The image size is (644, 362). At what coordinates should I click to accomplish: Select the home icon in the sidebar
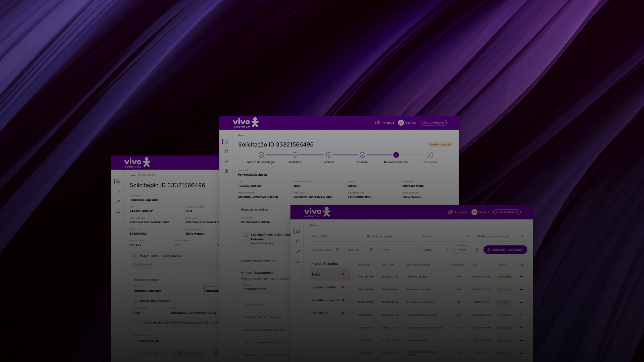coord(298,231)
